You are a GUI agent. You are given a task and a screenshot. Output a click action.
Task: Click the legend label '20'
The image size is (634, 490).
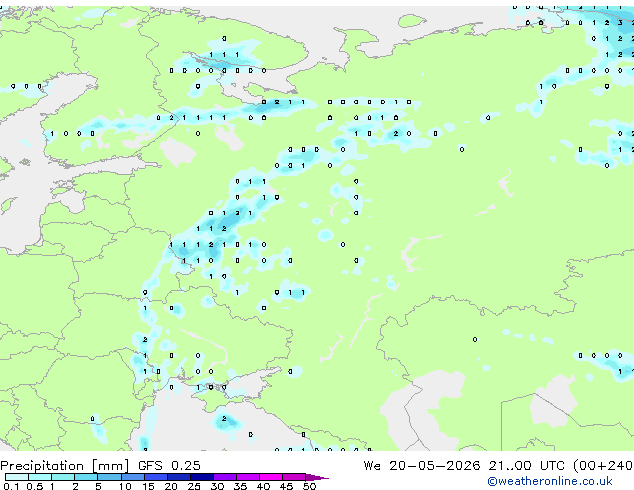pos(171,486)
